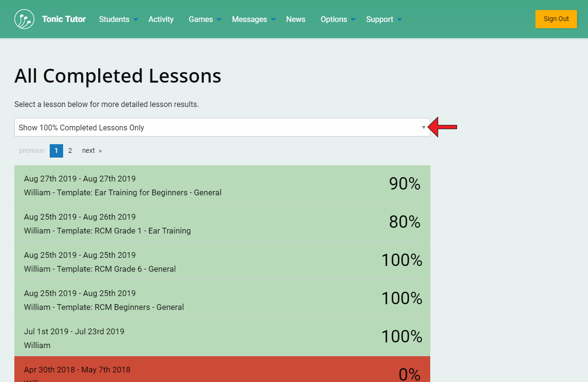This screenshot has height=382, width=588.
Task: Select current page 1 button
Action: click(56, 150)
